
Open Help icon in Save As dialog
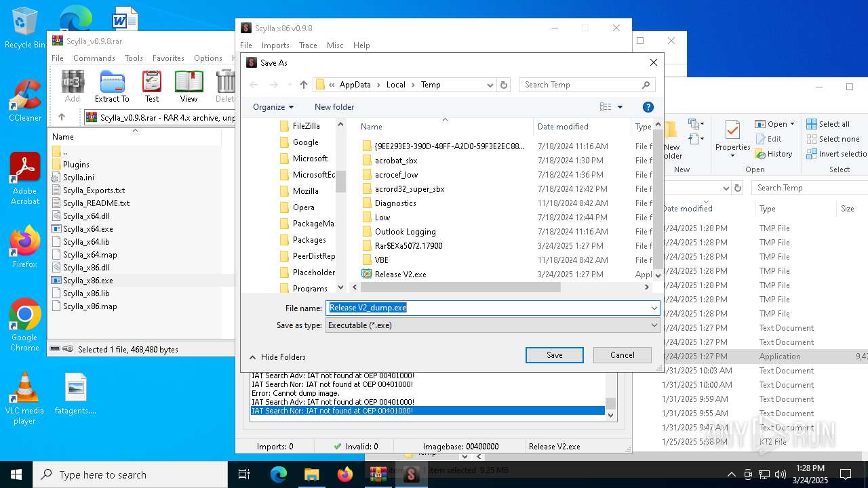(x=648, y=107)
